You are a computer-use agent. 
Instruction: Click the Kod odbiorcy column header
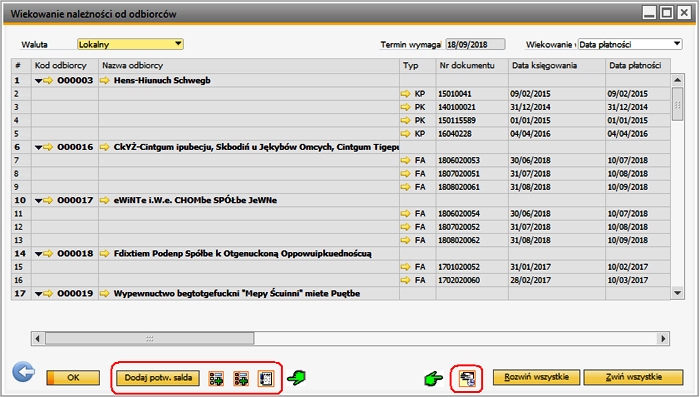[65, 66]
